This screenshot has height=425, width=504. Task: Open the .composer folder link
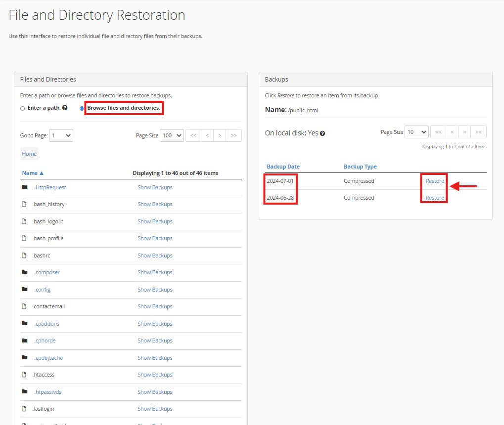pyautogui.click(x=47, y=272)
